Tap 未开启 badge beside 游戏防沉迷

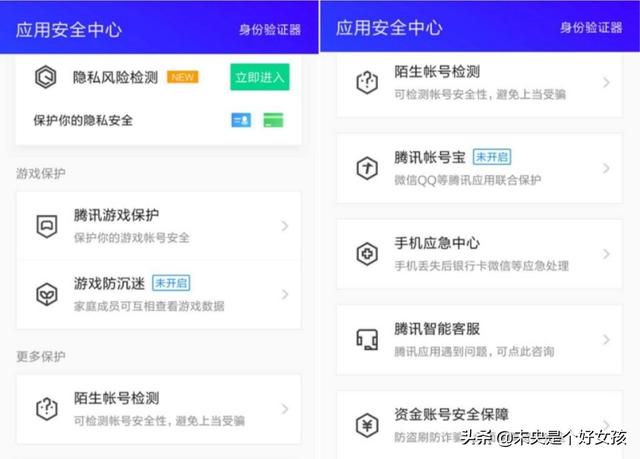pos(171,283)
